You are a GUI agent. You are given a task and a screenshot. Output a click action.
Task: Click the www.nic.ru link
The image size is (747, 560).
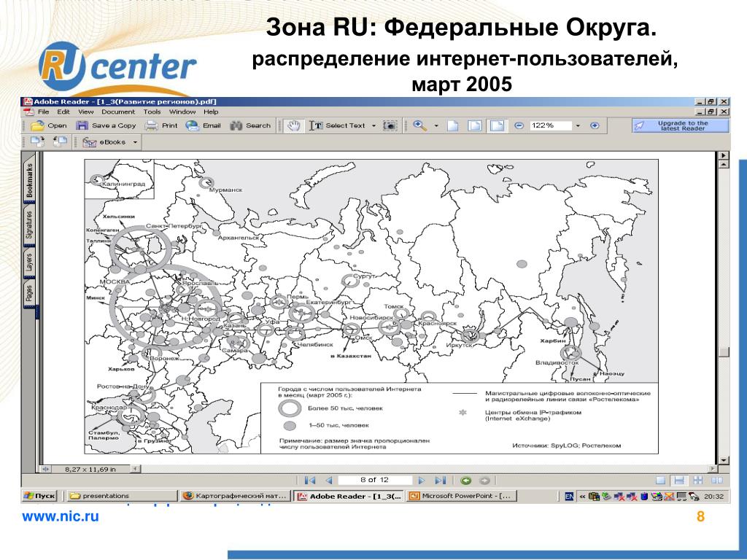pyautogui.click(x=61, y=516)
